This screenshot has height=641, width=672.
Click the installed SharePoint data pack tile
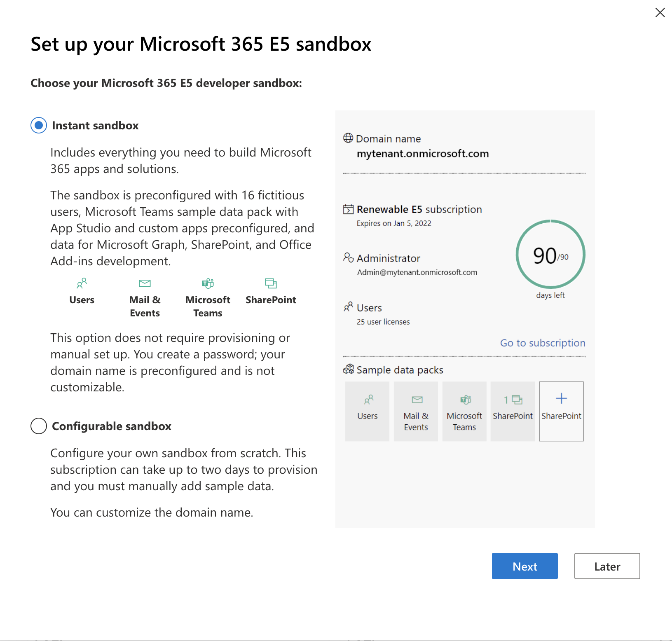513,411
